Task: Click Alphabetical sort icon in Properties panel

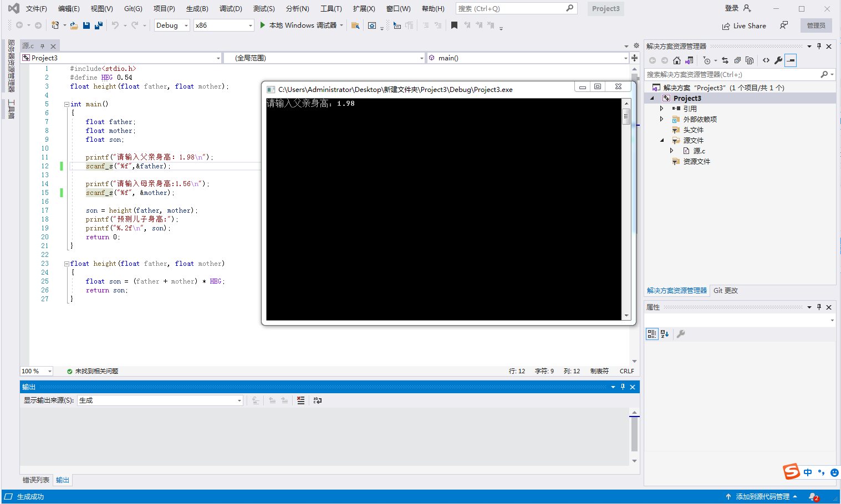Action: (665, 334)
